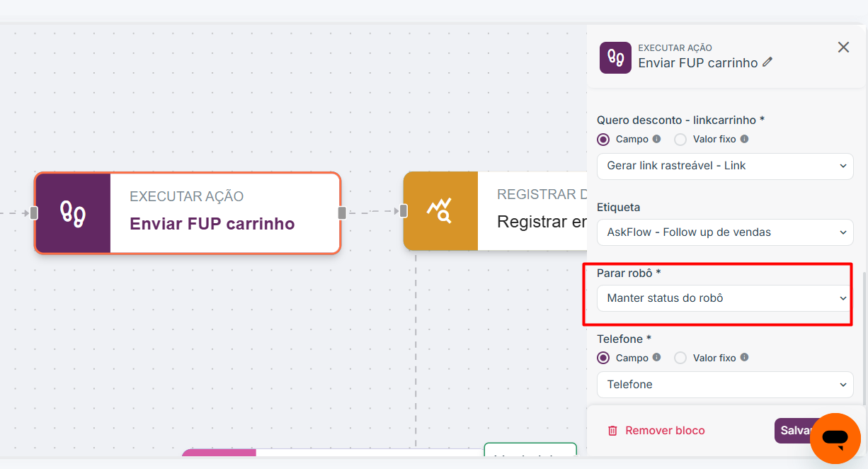Open the Telefone field dropdown

click(725, 385)
